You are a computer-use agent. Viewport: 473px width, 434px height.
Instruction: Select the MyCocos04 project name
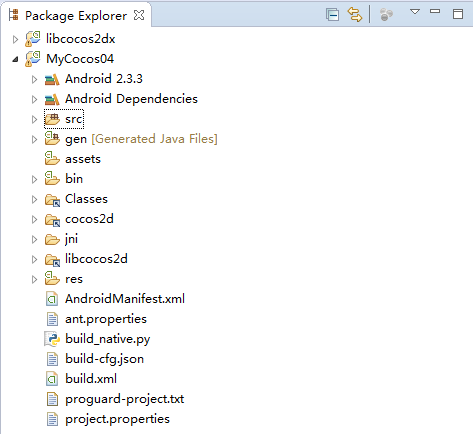[80, 59]
